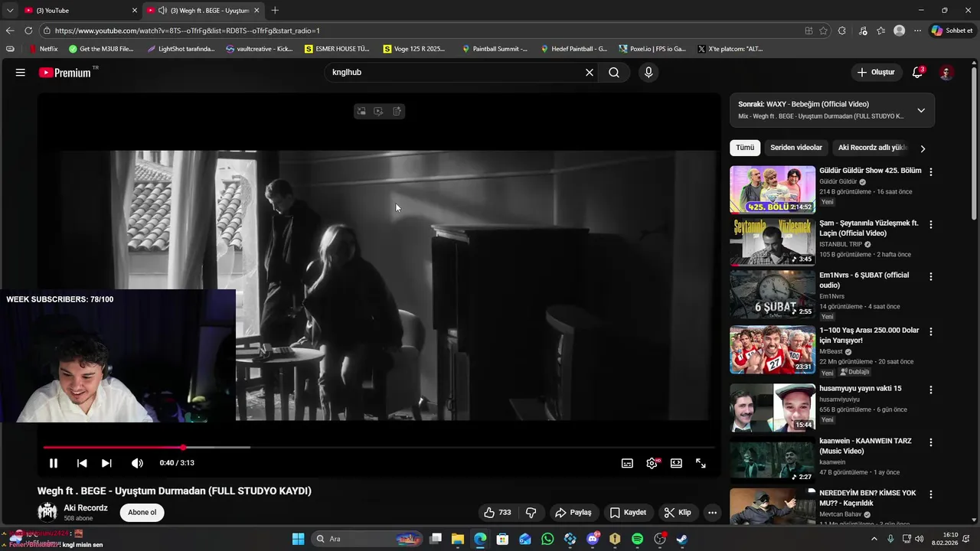Open options for Şam Şeytanınla Yüzleşmek
This screenshot has width=980, height=551.
[931, 225]
